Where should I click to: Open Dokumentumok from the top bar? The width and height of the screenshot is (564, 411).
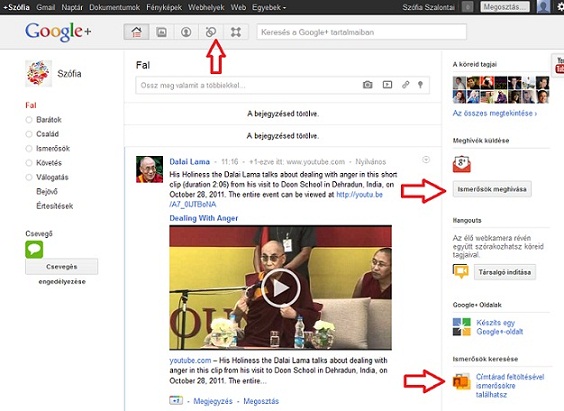point(114,7)
